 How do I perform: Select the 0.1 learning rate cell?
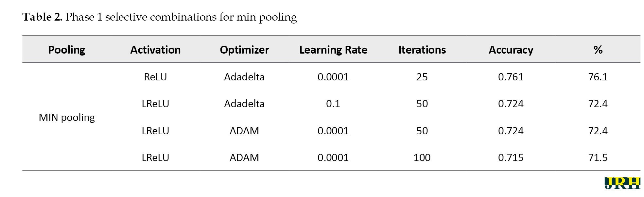(x=333, y=104)
